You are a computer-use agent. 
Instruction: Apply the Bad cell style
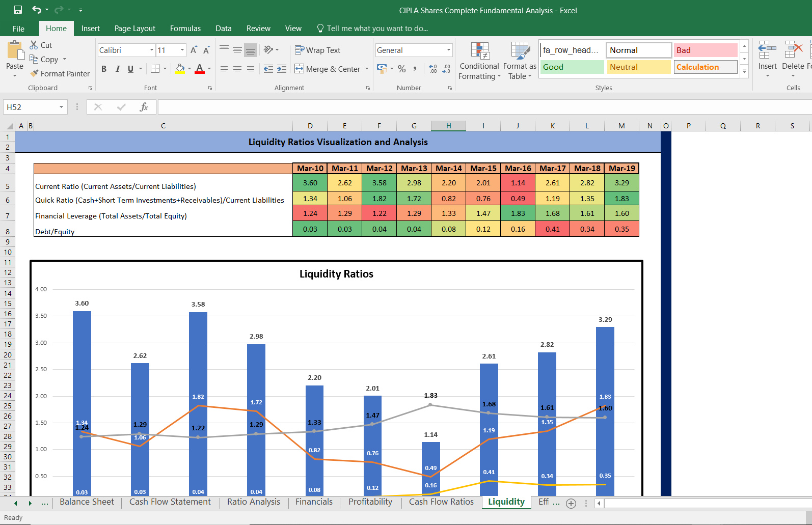[706, 50]
